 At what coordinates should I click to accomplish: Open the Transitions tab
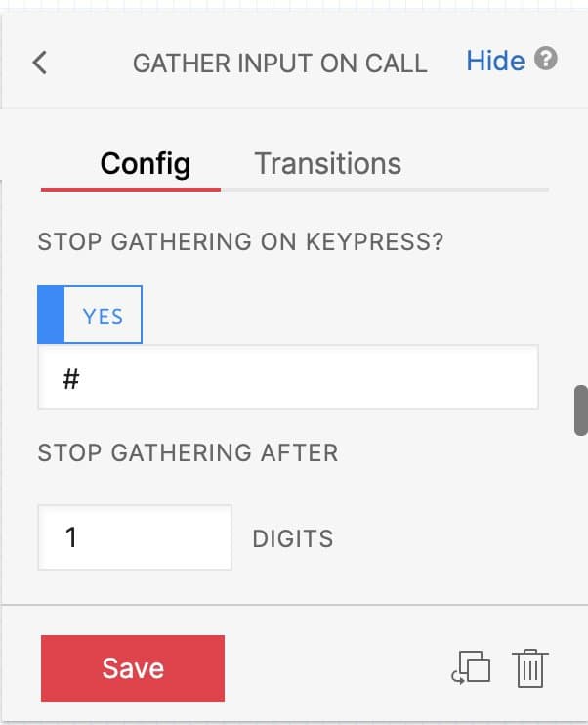[x=327, y=163]
